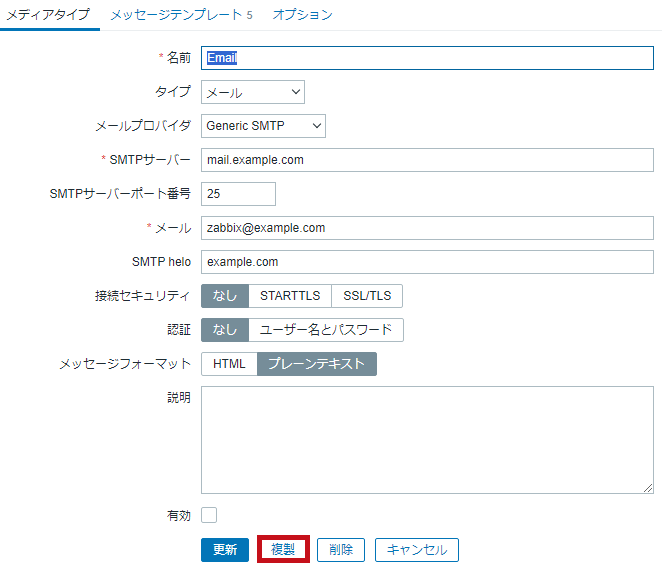Click the 更新 button
Screen dimensions: 662x572
[225, 550]
